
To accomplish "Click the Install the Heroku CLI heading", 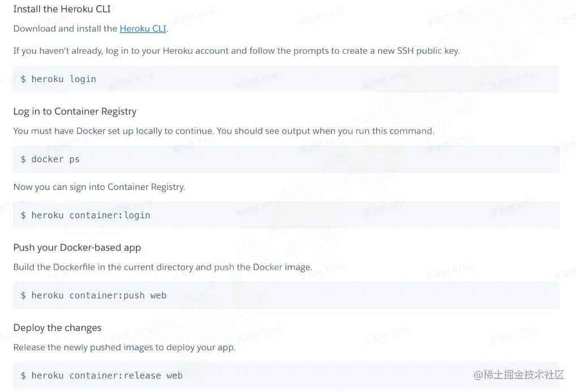I will pyautogui.click(x=62, y=9).
